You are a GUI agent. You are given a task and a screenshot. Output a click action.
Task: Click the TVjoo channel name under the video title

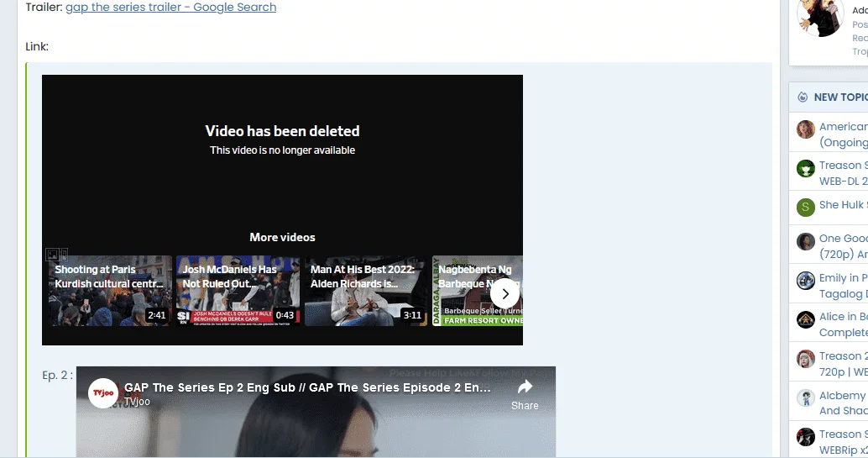coord(137,402)
